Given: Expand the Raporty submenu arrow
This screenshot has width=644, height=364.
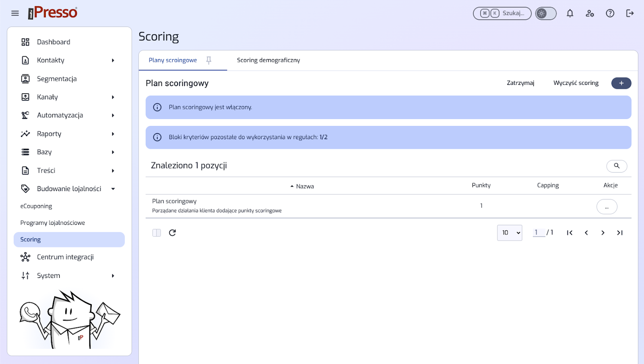Looking at the screenshot, I should tap(113, 134).
